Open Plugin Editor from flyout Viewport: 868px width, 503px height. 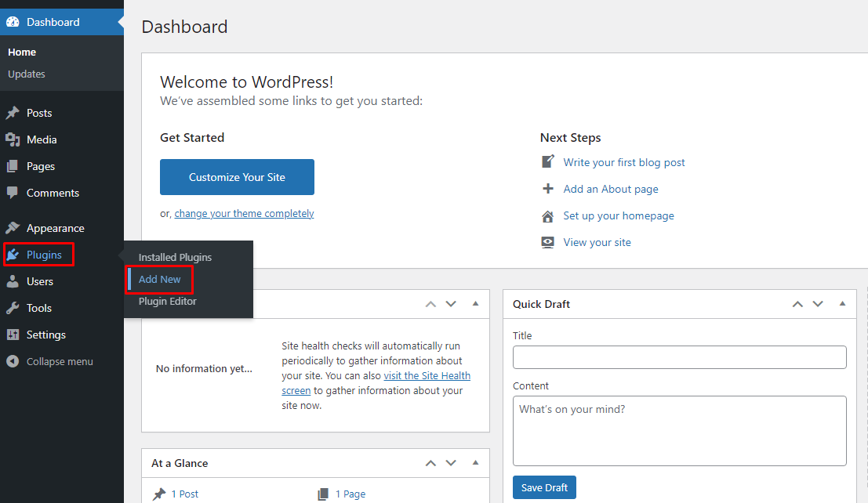point(167,301)
